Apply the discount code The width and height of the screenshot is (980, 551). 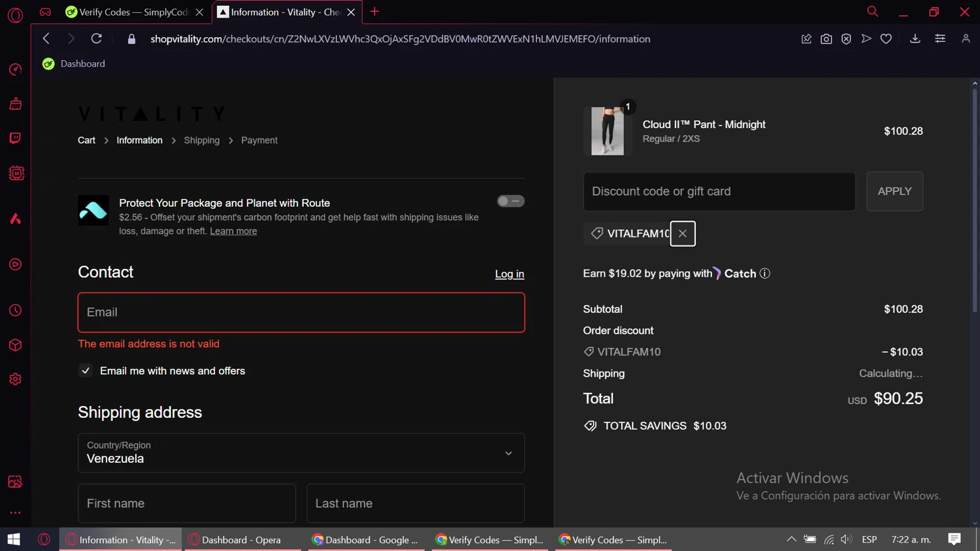point(894,191)
